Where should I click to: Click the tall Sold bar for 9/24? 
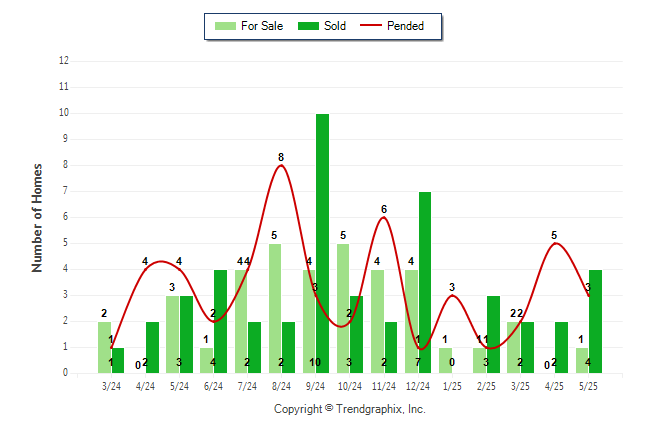(x=323, y=244)
